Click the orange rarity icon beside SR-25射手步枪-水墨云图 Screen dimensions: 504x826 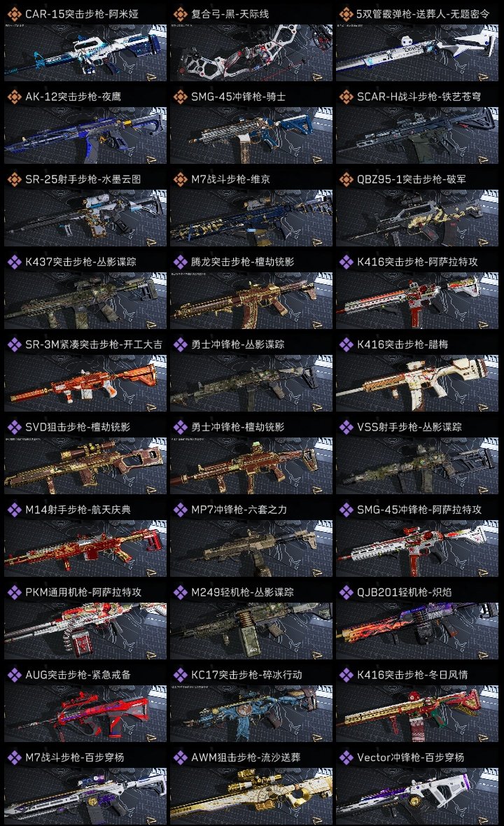[x=15, y=179]
